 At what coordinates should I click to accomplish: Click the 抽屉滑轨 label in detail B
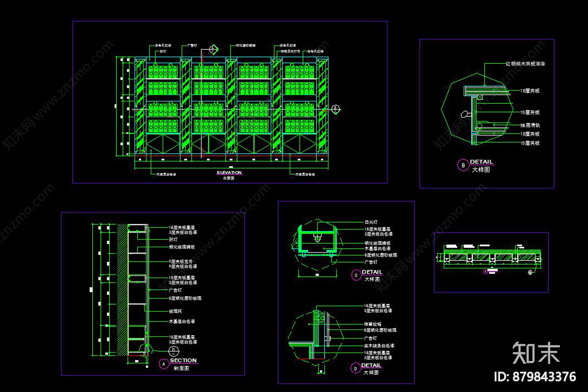(x=530, y=125)
